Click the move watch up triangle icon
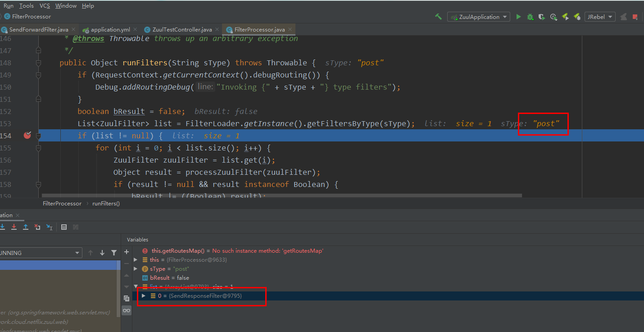644x332 pixels. [x=127, y=275]
